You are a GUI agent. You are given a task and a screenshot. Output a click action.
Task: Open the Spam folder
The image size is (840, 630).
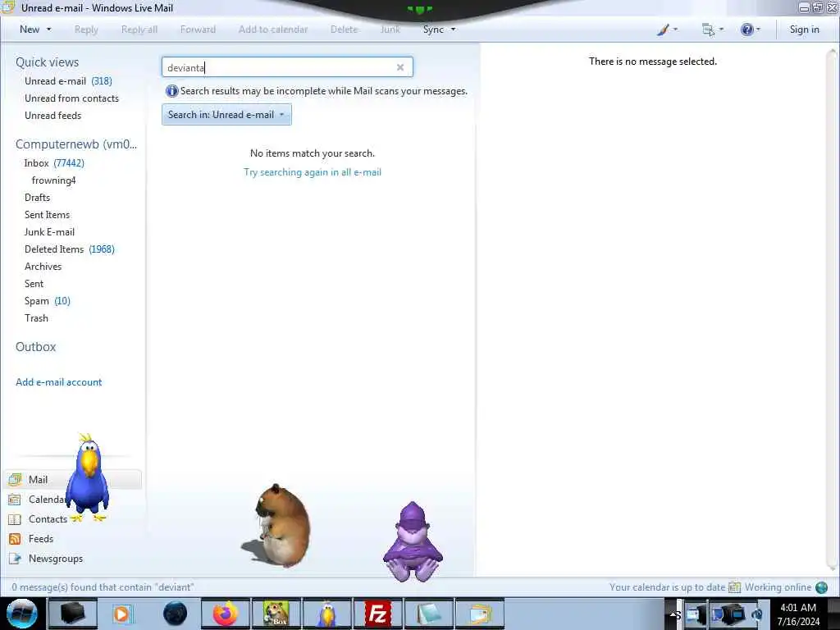click(x=47, y=300)
